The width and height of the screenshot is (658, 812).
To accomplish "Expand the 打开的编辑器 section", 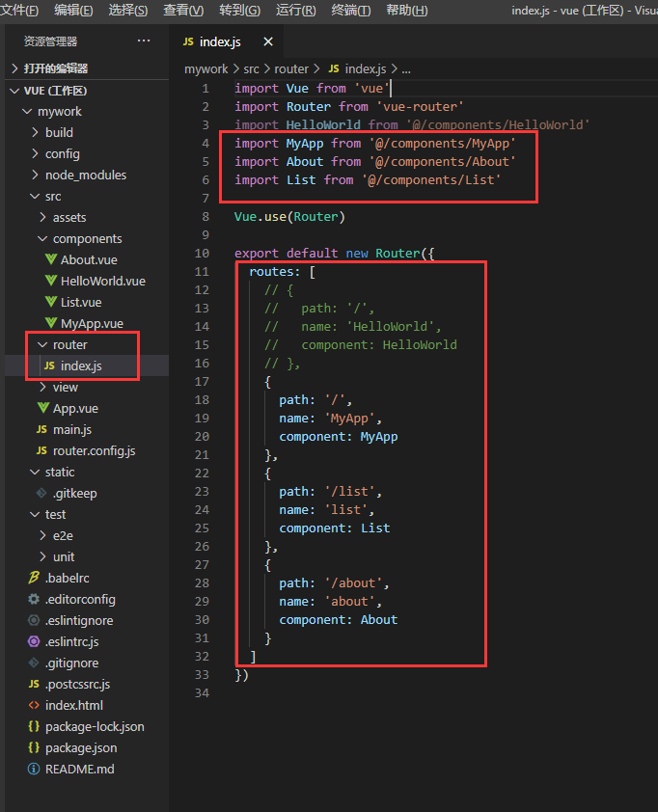I will tap(15, 68).
